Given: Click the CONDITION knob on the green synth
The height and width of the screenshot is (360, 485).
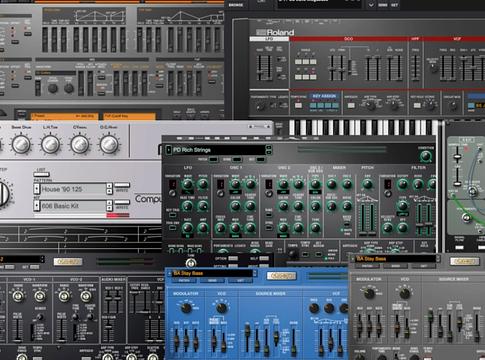Looking at the screenshot, I should 426,156.
